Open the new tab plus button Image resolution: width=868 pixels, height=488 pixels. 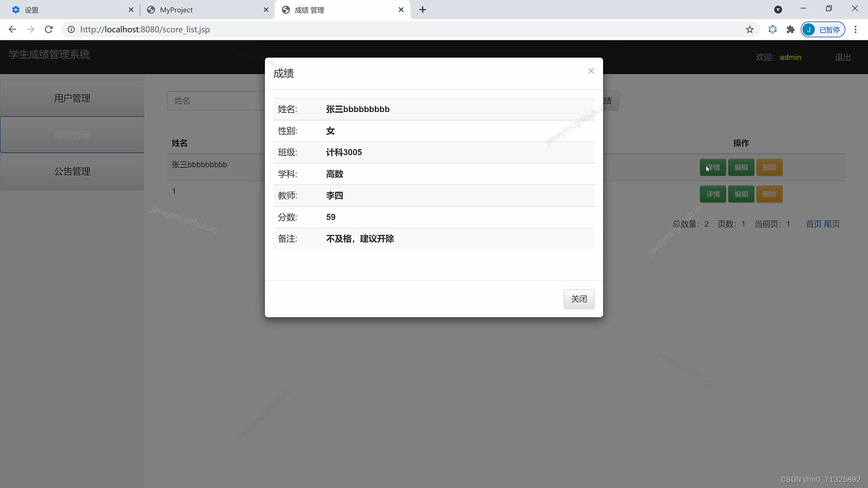[x=423, y=9]
